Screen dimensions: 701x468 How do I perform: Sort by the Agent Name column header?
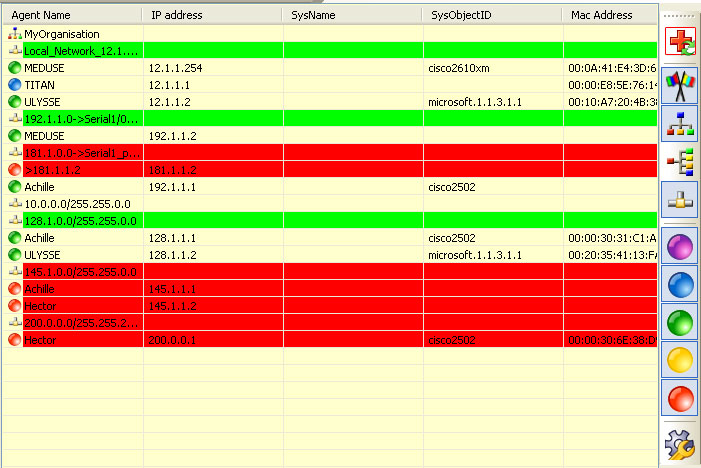click(73, 15)
